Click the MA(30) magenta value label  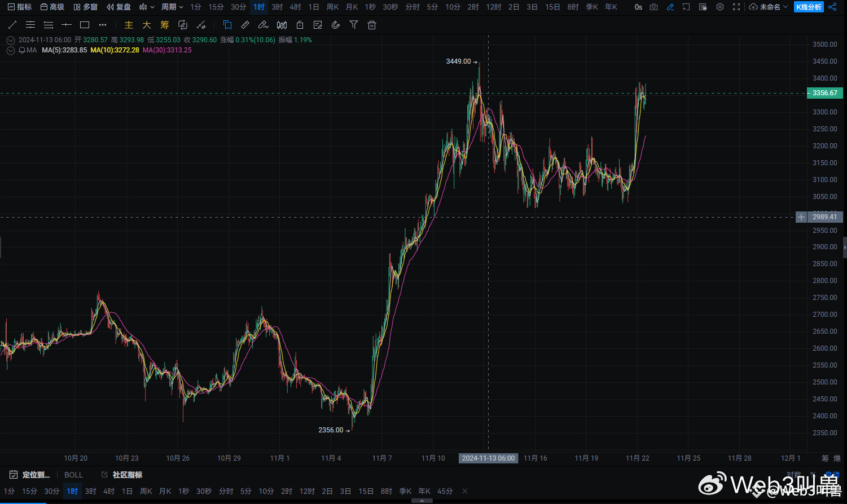167,50
